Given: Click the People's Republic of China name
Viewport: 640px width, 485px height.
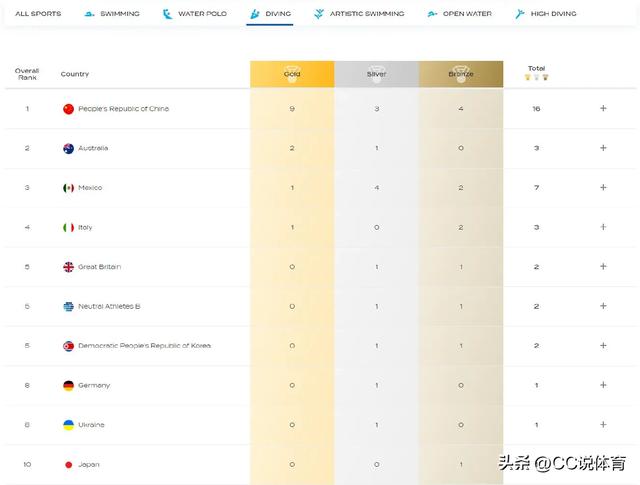Looking at the screenshot, I should tap(124, 109).
